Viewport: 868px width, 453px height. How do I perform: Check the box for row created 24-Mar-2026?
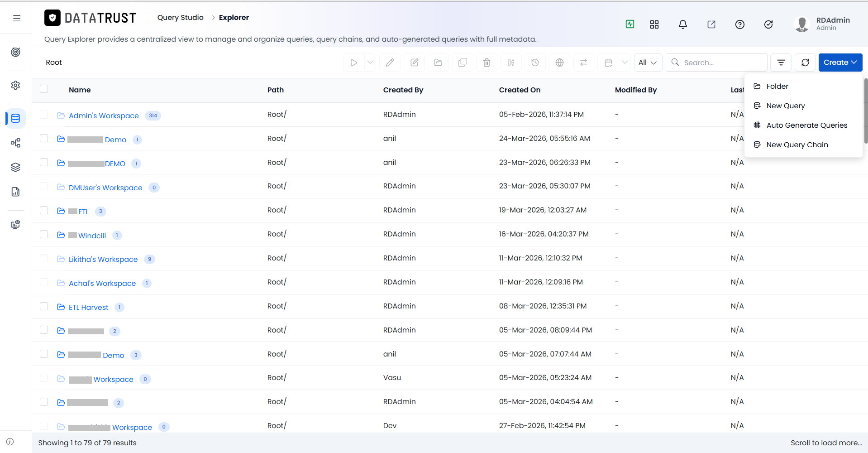pyautogui.click(x=44, y=138)
